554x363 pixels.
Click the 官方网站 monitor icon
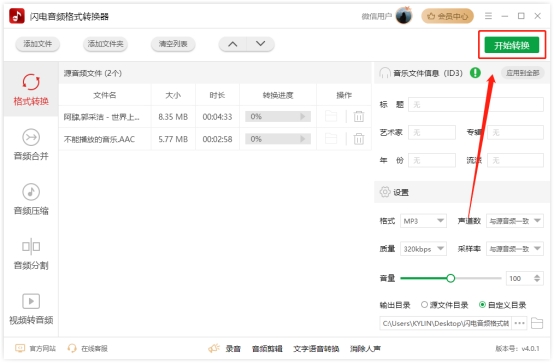click(20, 348)
